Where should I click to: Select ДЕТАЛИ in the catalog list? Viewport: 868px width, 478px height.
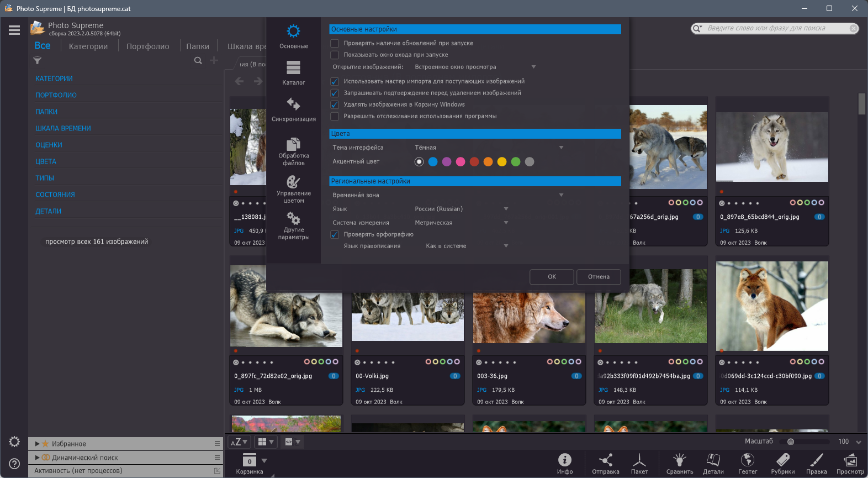click(49, 211)
